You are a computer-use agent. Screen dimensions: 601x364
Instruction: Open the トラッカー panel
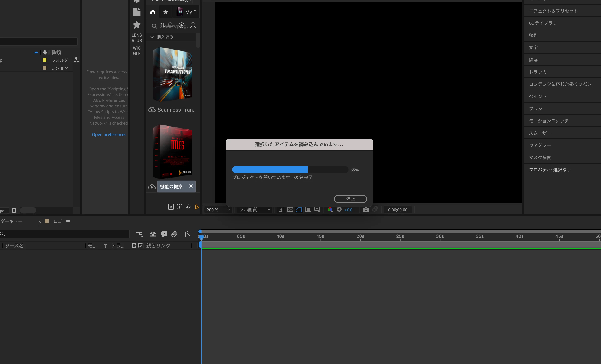tap(540, 72)
